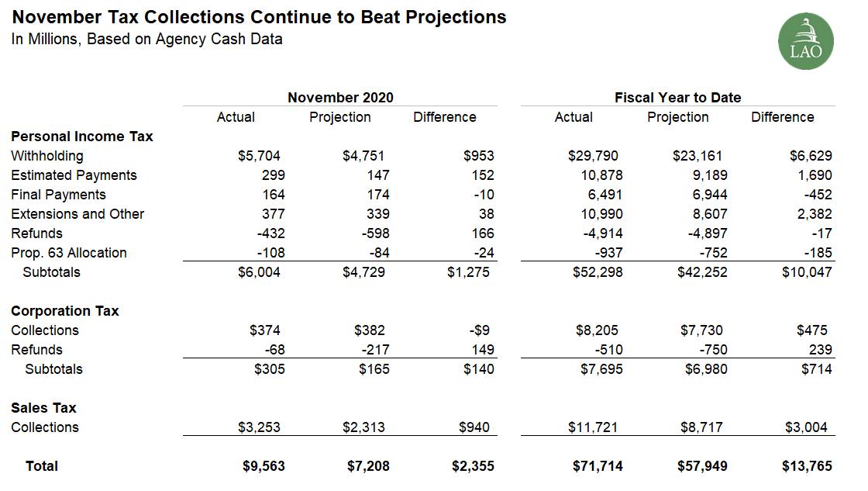Click the $9,563 total actual value

tap(263, 466)
